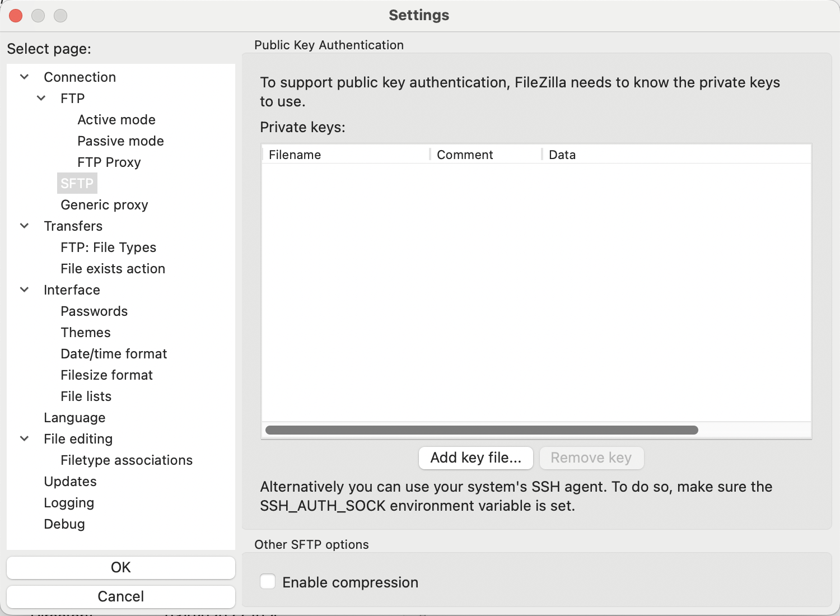Click the horizontal scrollbar in keys list

482,430
